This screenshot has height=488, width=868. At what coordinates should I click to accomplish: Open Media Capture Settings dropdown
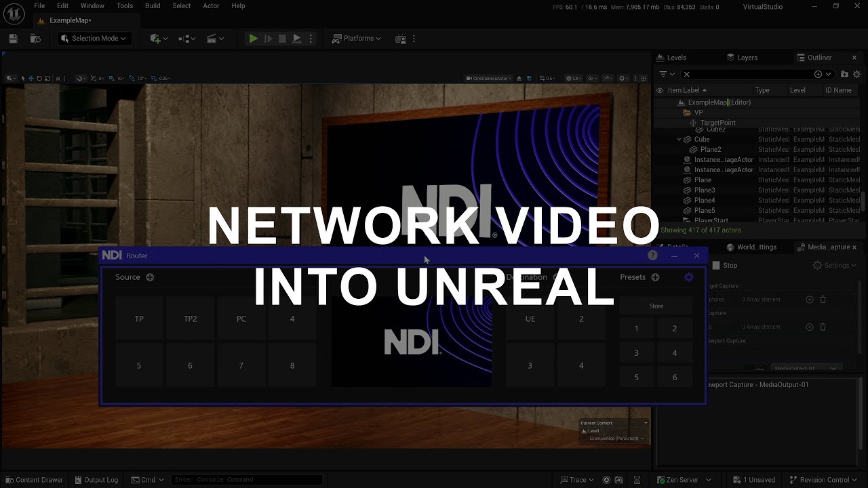[x=835, y=266]
